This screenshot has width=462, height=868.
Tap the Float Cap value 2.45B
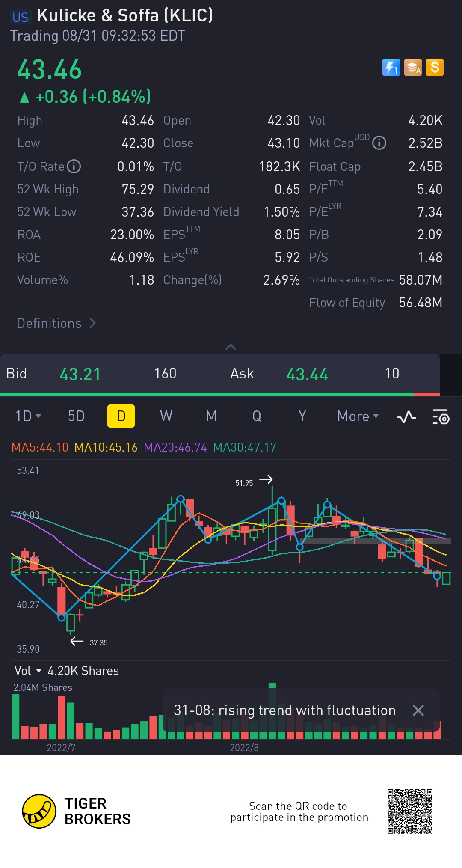point(425,166)
